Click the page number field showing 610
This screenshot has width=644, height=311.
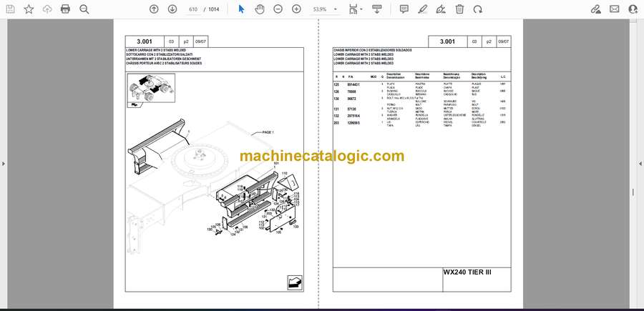tap(193, 9)
